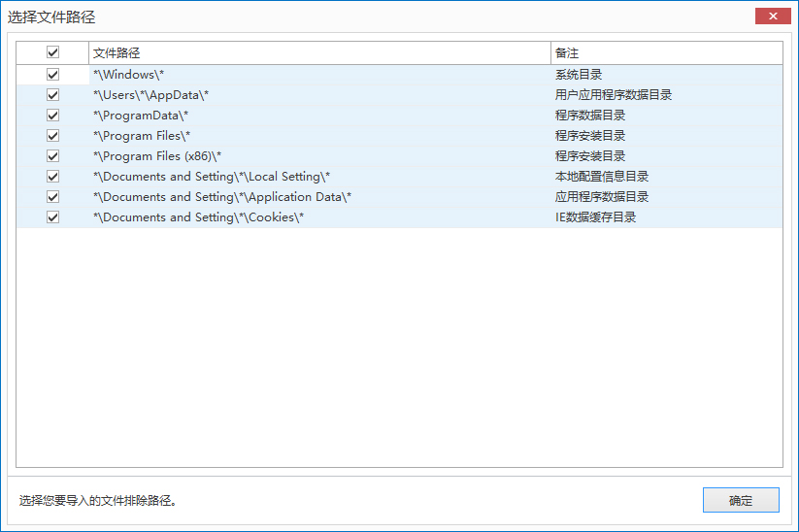The image size is (799, 532).
Task: Select the *\ProgramData\* row path text
Action: point(141,116)
